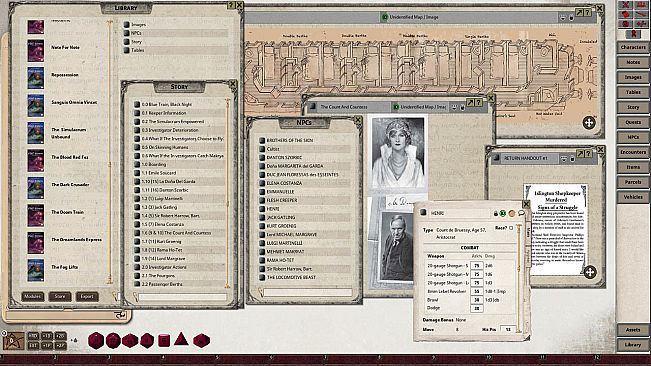The image size is (651, 366).
Task: Click the round token portrait on HENRI sheet
Action: point(512,213)
